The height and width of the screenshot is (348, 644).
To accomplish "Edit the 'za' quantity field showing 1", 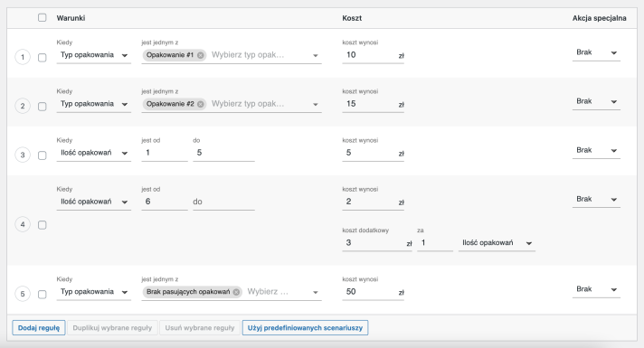I will point(435,243).
